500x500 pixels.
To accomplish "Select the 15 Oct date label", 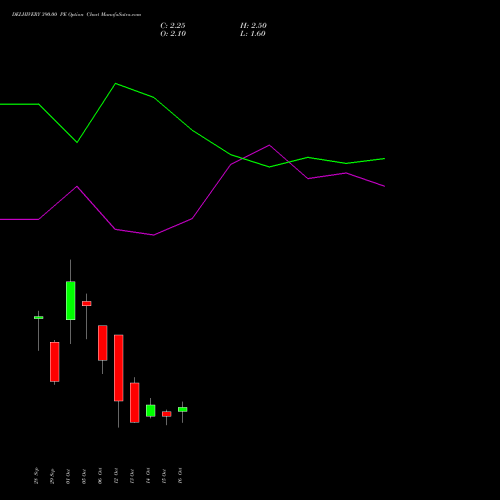I will (x=164, y=476).
